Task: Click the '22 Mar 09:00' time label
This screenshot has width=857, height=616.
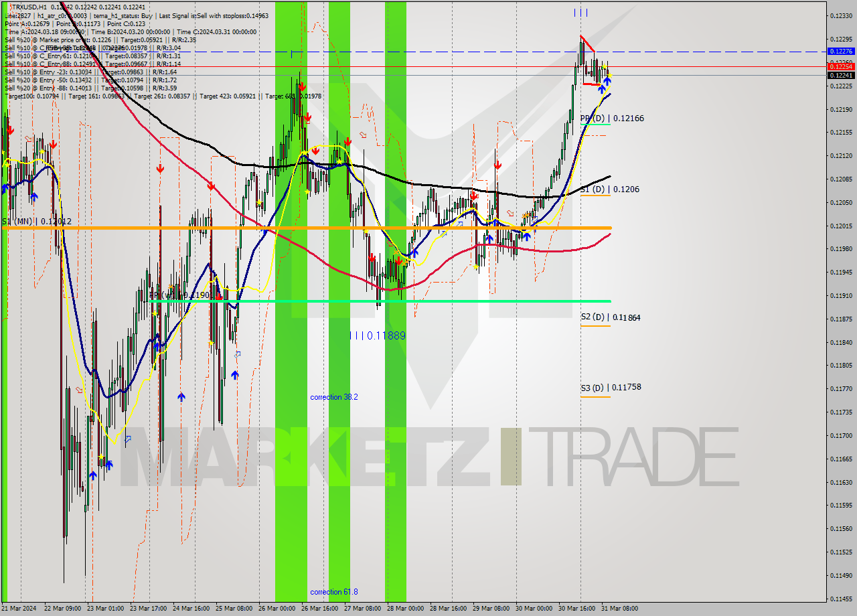Action: coord(61,609)
